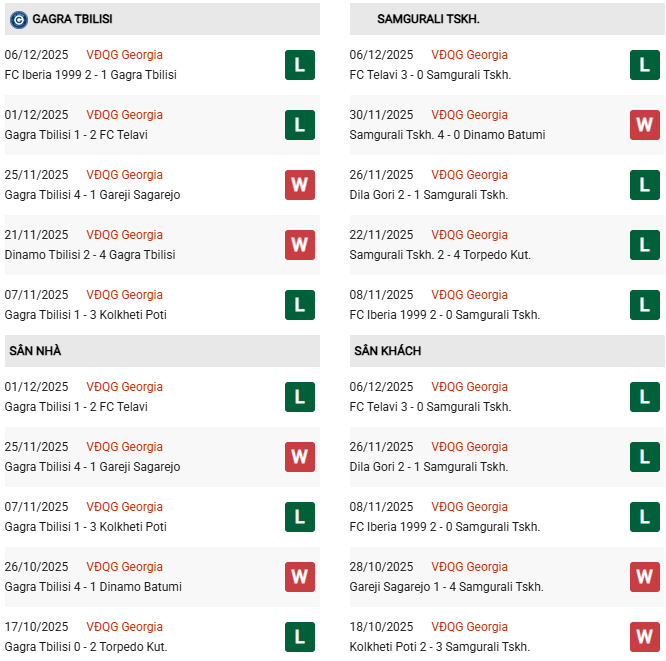Click the W badge for Gareji Sagarejo 1-4 Samgurali
The height and width of the screenshot is (661, 666).
[644, 577]
